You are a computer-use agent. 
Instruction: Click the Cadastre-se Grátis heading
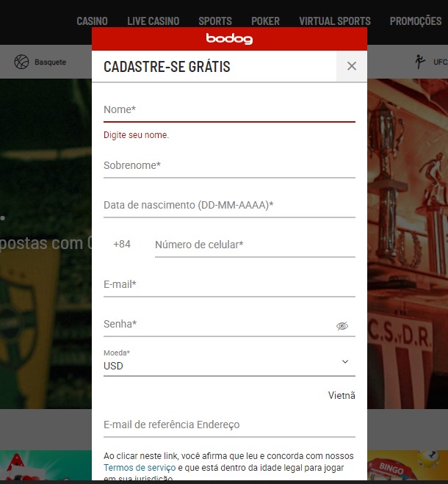point(167,66)
